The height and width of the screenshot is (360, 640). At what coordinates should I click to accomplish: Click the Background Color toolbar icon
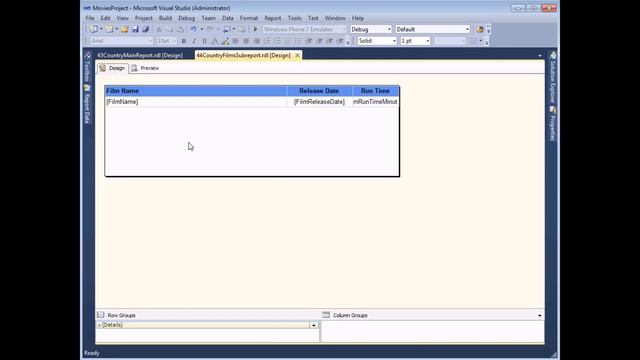click(225, 41)
